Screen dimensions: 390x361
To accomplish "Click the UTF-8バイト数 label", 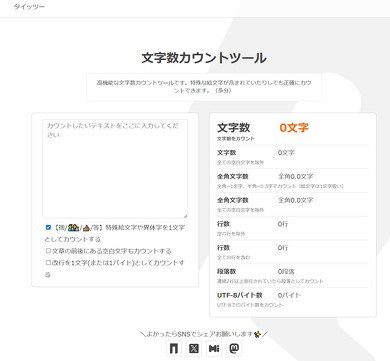I will (x=239, y=295).
